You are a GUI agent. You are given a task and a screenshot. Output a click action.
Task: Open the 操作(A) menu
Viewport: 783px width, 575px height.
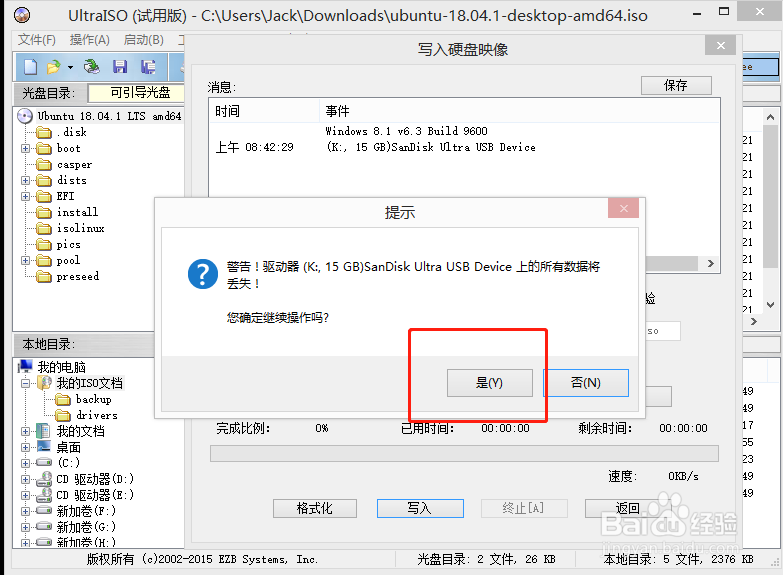pos(89,39)
